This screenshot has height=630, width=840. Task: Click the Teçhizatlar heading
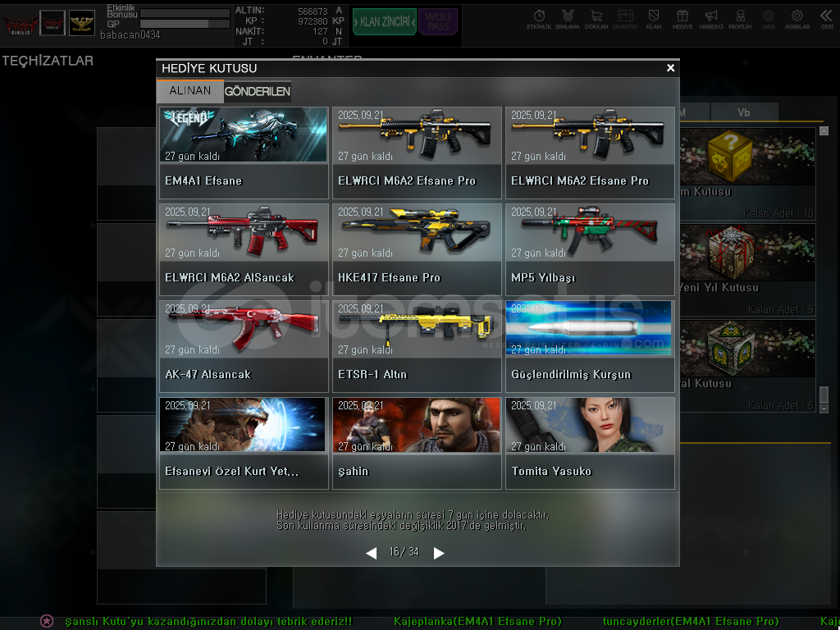48,61
